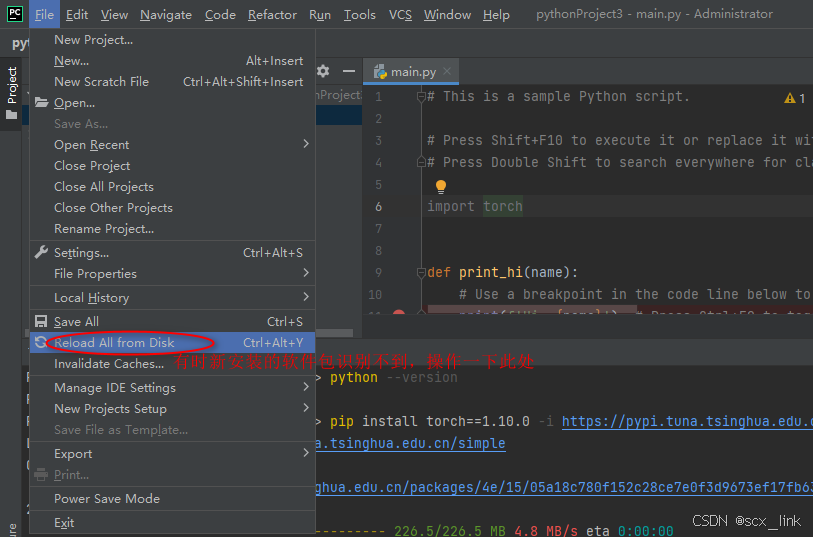
Task: Open the Refactor menu
Action: (272, 15)
